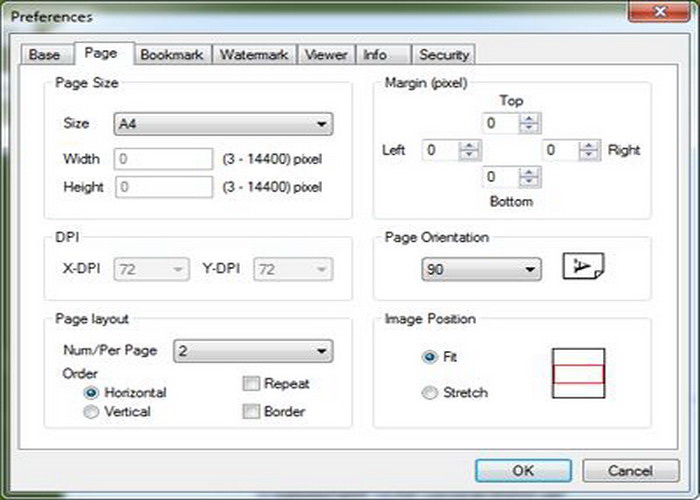Click the Left margin number field
The image size is (700, 500).
tap(441, 150)
